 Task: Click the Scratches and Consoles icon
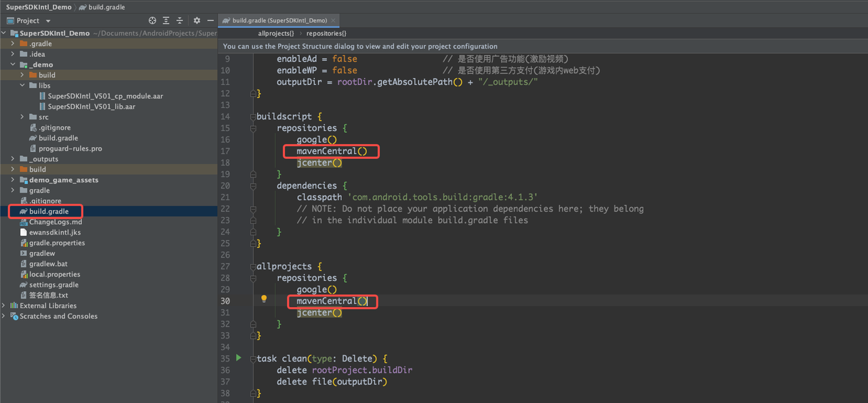click(14, 316)
